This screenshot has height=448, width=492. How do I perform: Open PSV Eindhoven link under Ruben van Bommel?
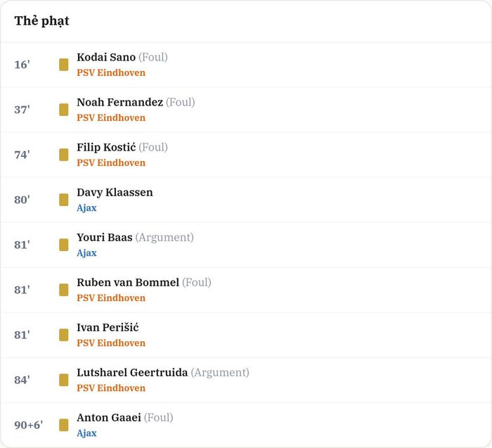point(111,298)
